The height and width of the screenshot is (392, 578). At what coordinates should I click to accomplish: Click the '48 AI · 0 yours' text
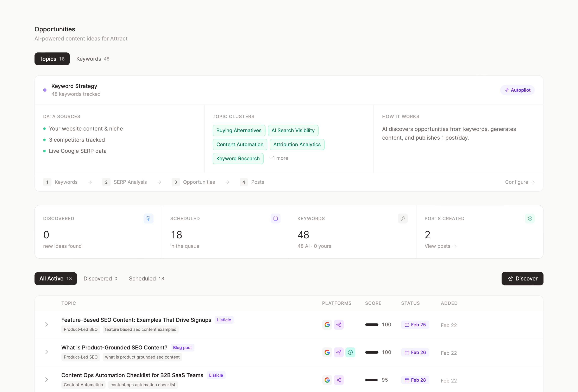click(x=314, y=246)
